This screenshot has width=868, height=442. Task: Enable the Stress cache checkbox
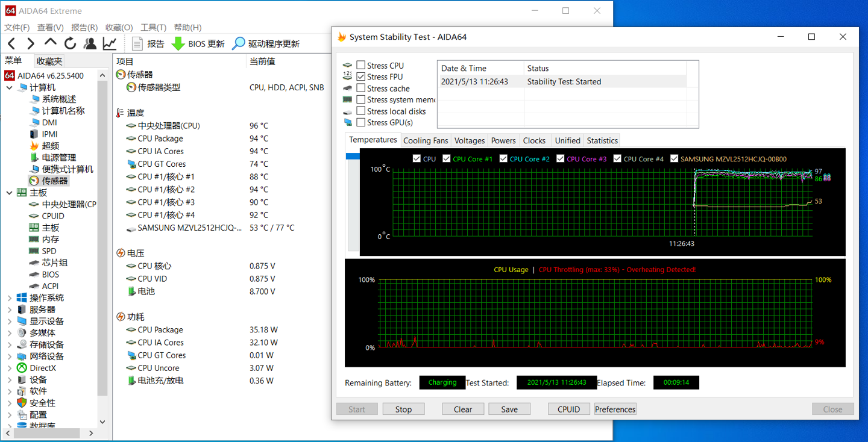360,88
